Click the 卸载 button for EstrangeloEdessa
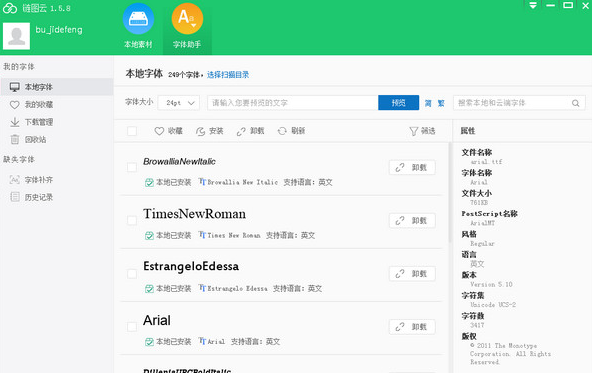 412,274
